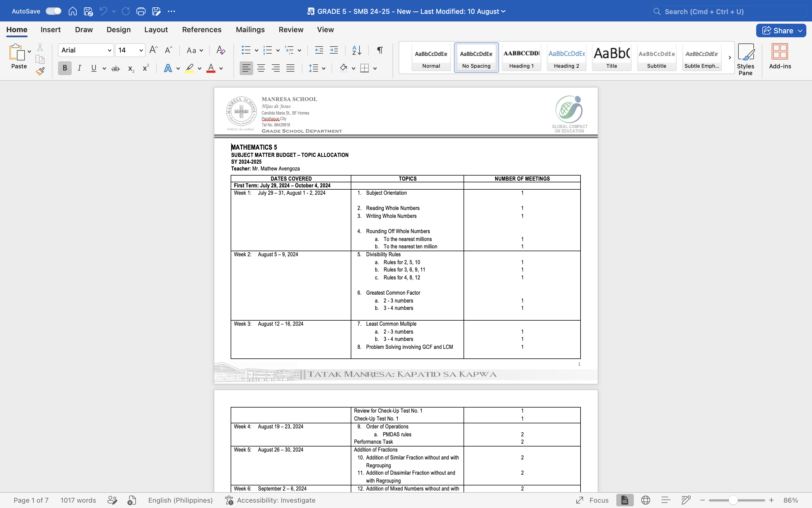Toggle Justify alignment

(x=291, y=68)
